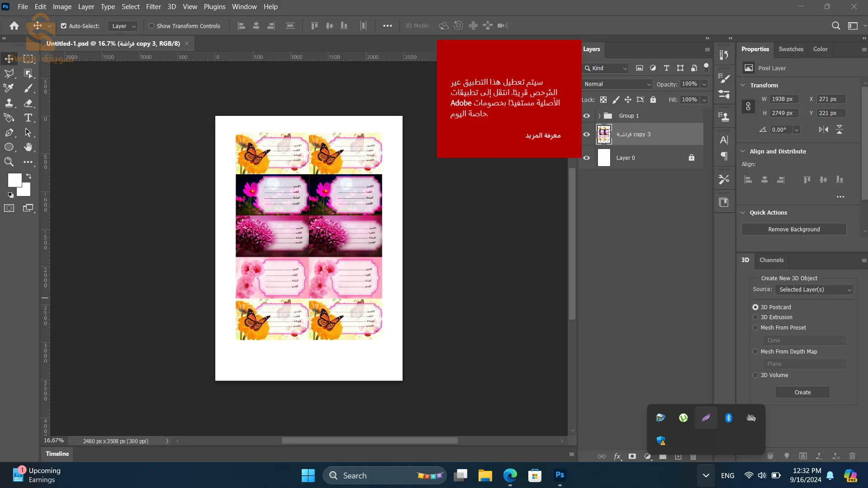Select the Brush tool
Image resolution: width=868 pixels, height=488 pixels.
28,88
